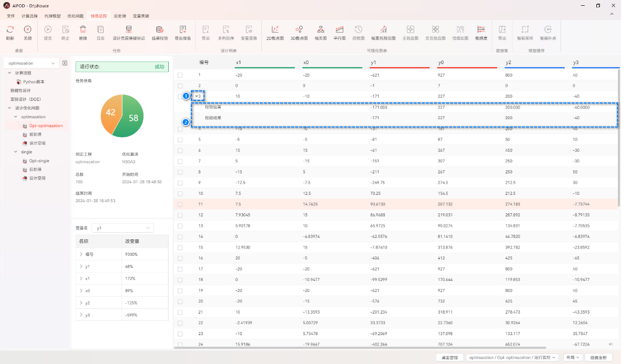Click the 隐藏全部 button
Image resolution: width=621 pixels, height=364 pixels.
598,357
